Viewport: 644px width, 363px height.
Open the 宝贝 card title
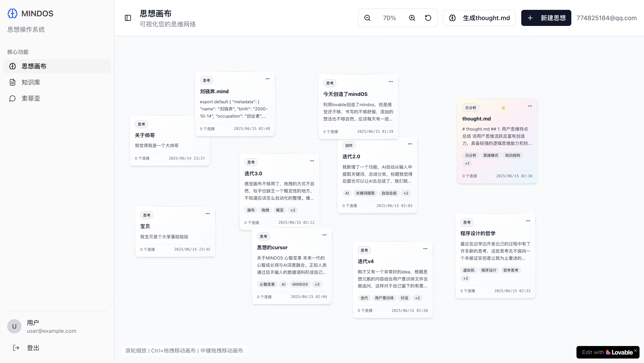click(145, 226)
